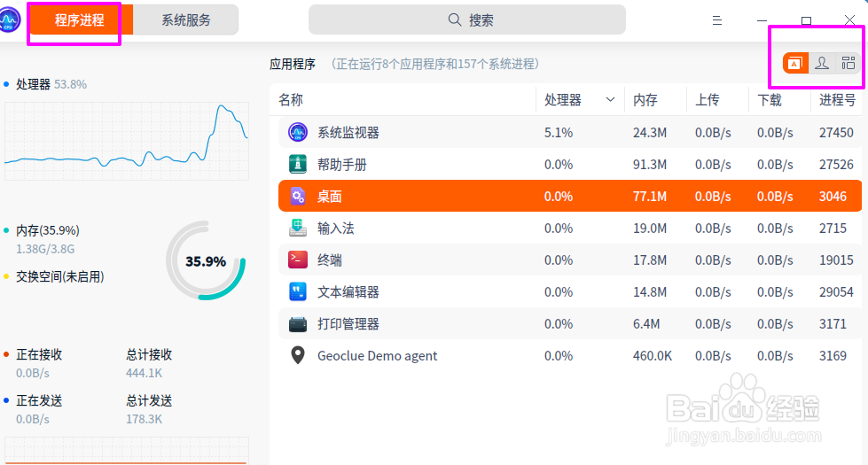Click the 搜索 search field
This screenshot has width=868, height=465.
click(x=467, y=19)
